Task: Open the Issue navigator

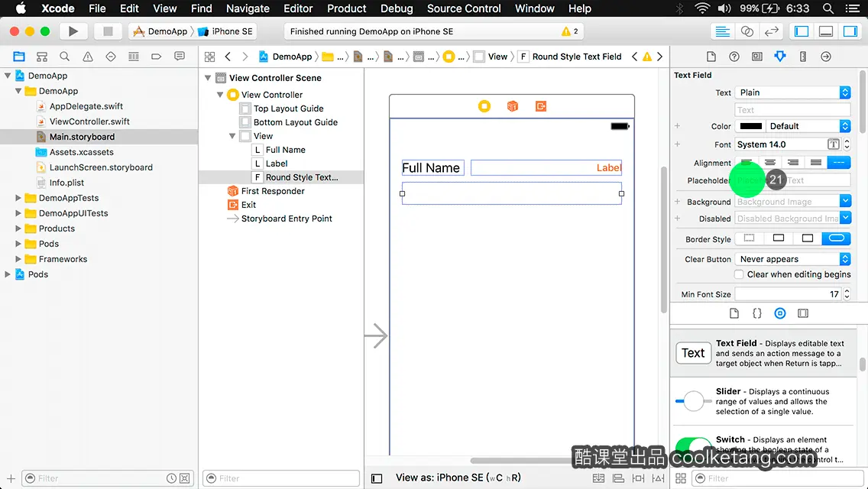Action: coord(87,57)
